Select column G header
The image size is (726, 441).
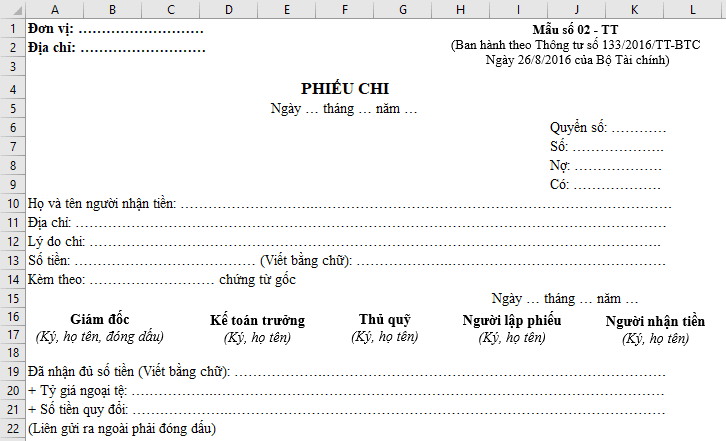click(x=403, y=9)
